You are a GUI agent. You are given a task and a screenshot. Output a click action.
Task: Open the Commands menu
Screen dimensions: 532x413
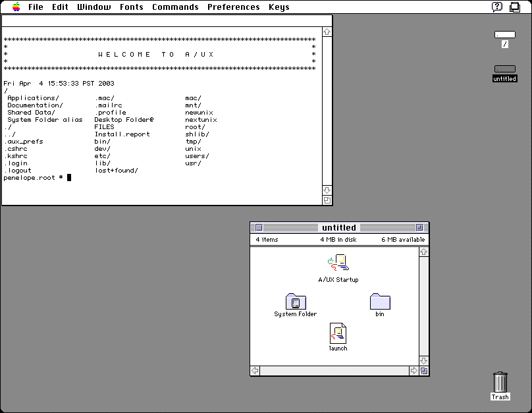pos(175,7)
